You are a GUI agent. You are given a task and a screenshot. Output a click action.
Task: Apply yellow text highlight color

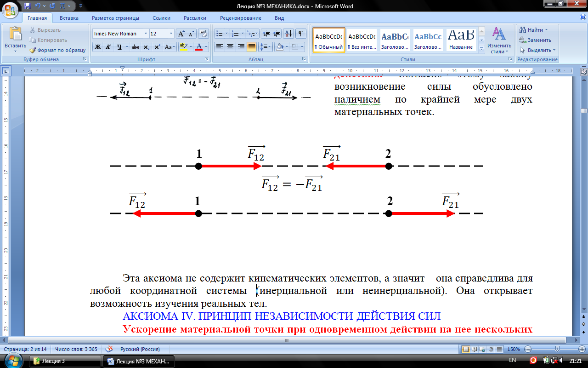pos(183,47)
